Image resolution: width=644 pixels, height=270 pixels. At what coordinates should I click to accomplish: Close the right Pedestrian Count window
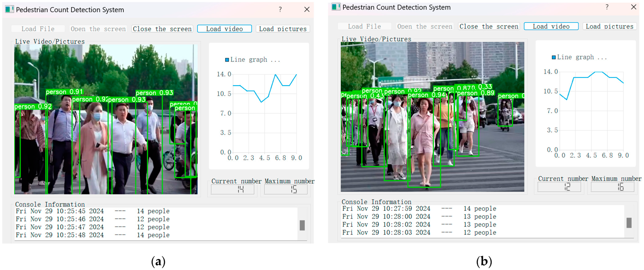click(x=634, y=7)
